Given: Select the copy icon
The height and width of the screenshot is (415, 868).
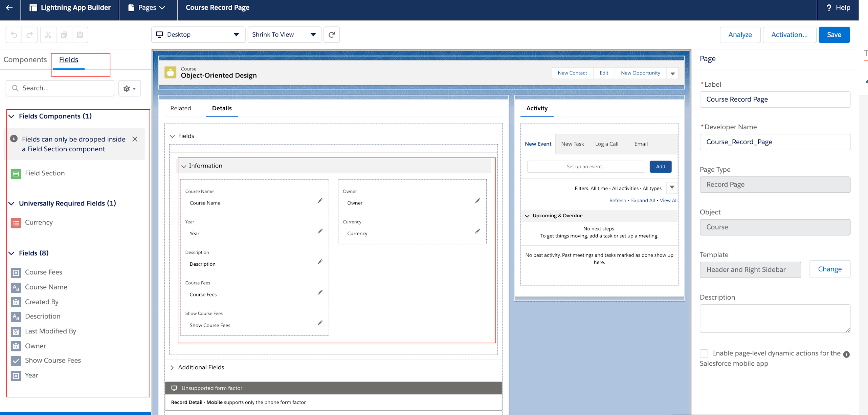Looking at the screenshot, I should [x=64, y=35].
